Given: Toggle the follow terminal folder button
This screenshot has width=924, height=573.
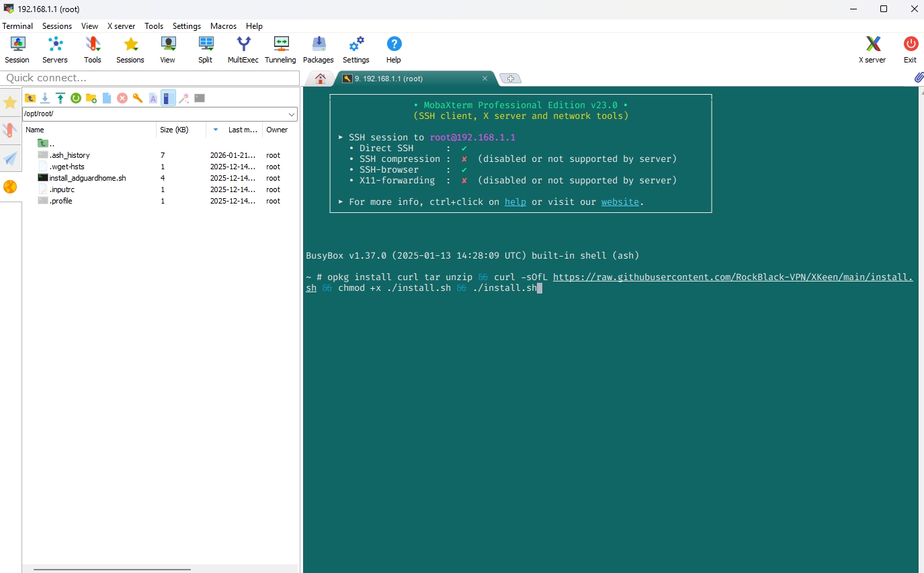Looking at the screenshot, I should [168, 98].
